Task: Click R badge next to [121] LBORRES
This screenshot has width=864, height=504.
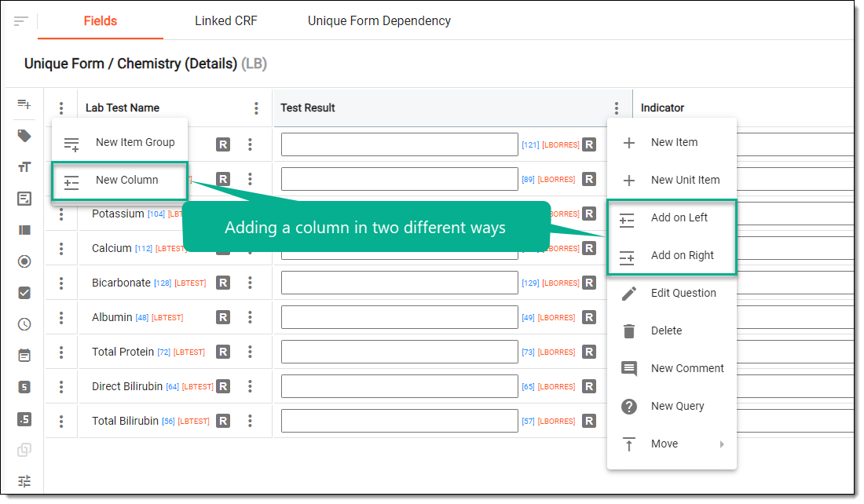Action: (x=590, y=144)
